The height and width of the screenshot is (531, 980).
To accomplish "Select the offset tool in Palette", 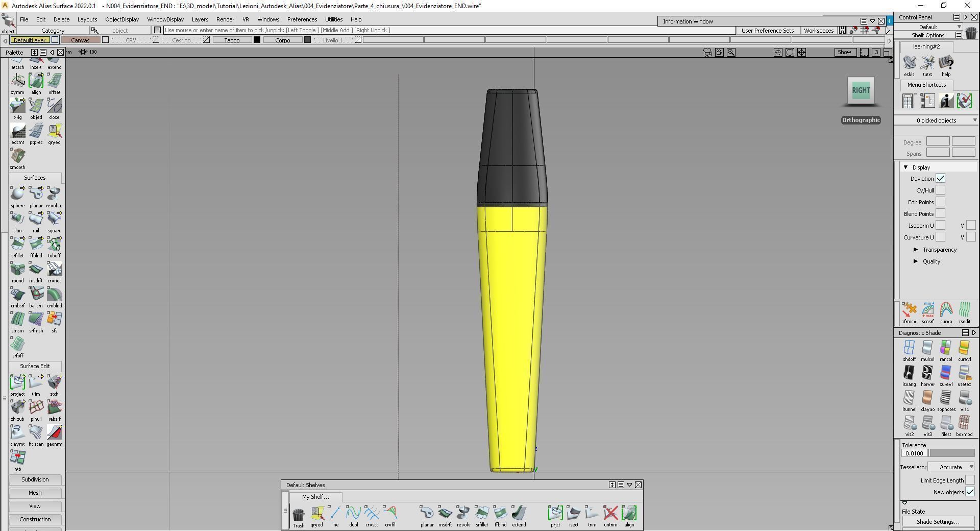I will pos(54,81).
